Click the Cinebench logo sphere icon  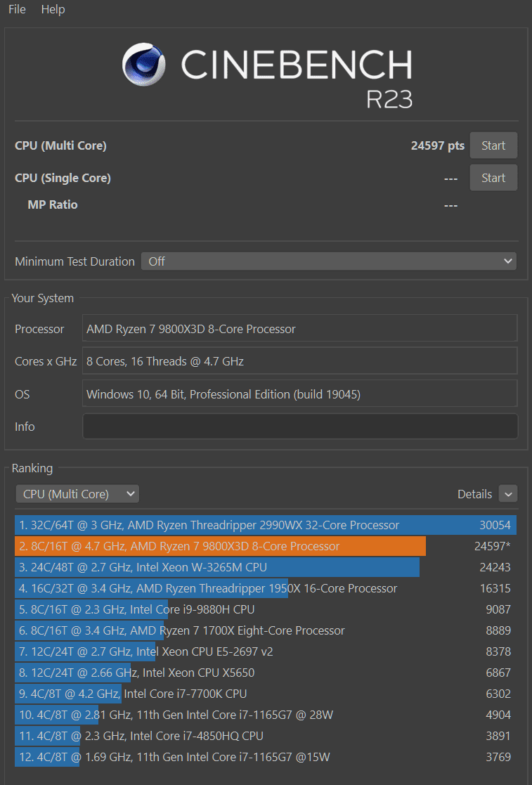pos(144,64)
